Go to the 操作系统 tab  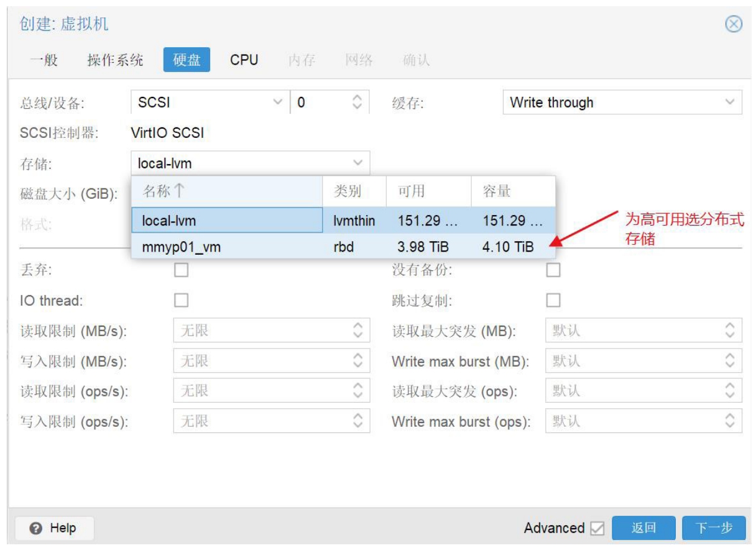(x=115, y=60)
